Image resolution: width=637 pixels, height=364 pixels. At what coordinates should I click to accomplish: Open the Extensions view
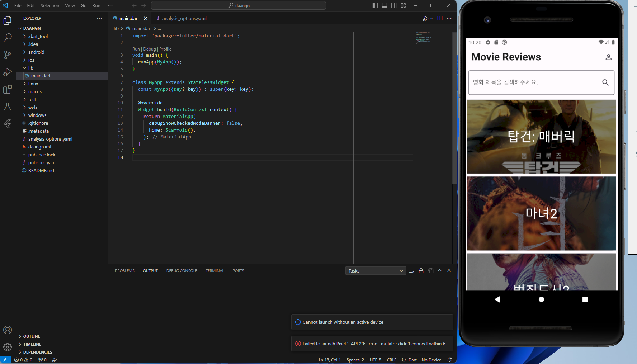click(x=8, y=89)
